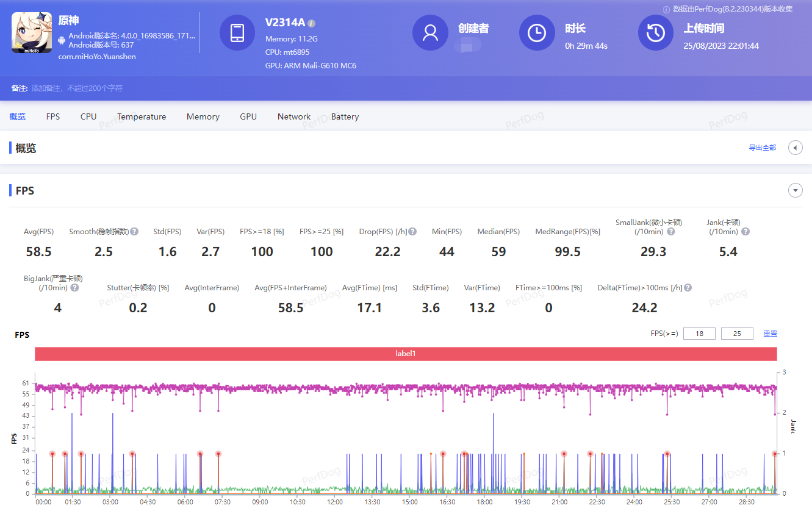
Task: Open the GPU tab
Action: 248,116
